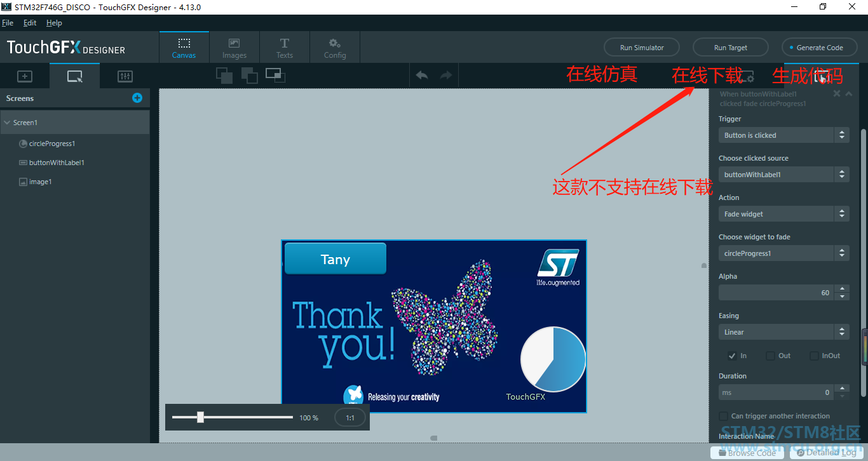Click the canvas zoom slider handle
The height and width of the screenshot is (461, 868).
pos(200,417)
